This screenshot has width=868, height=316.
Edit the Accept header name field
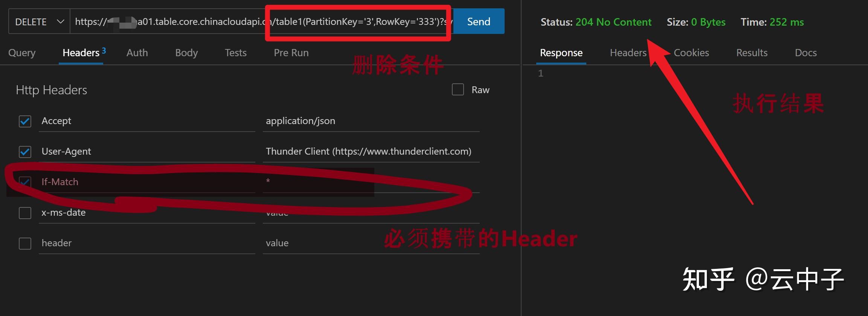tap(147, 121)
